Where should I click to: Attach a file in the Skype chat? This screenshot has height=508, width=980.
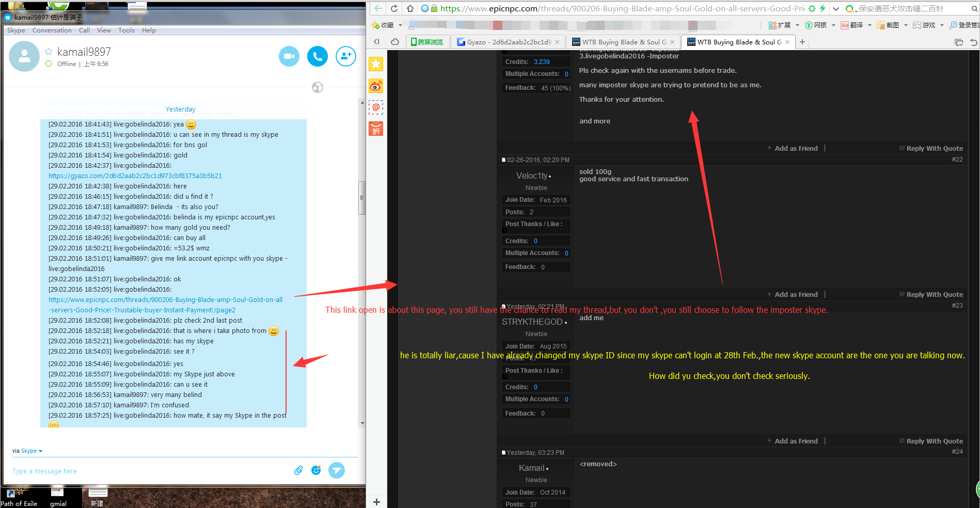tap(298, 470)
